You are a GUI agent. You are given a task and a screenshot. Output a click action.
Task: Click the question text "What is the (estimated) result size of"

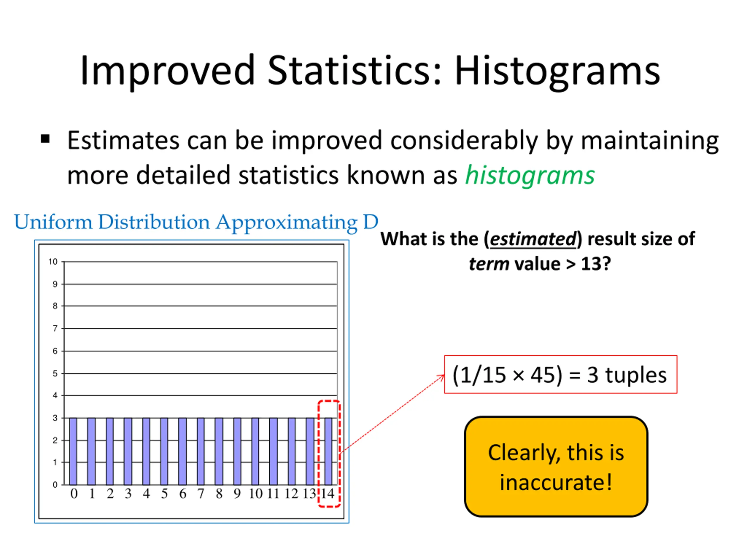(537, 239)
